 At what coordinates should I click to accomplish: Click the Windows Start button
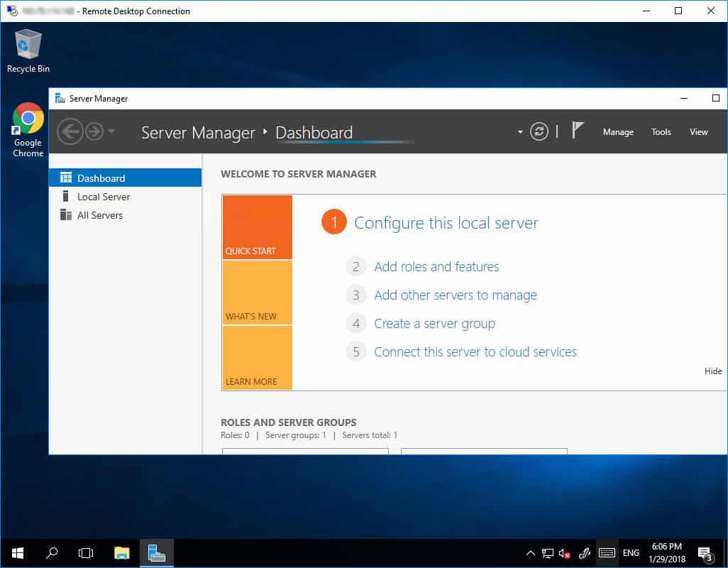[17, 553]
